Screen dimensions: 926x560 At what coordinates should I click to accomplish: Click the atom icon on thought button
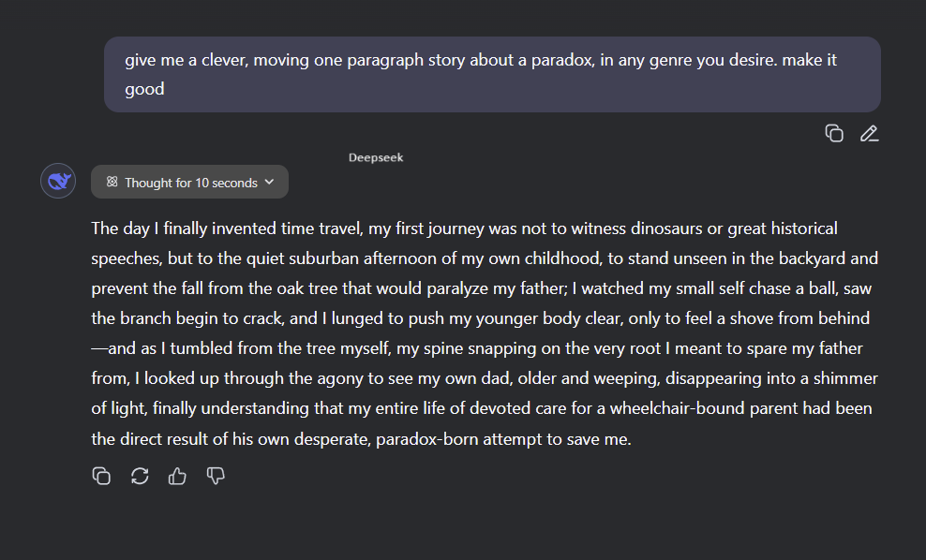click(x=112, y=183)
